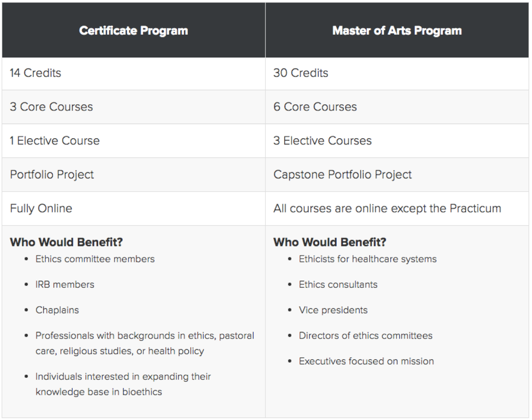Click the Master's 'Who Would Benefit?' heading

coord(330,242)
